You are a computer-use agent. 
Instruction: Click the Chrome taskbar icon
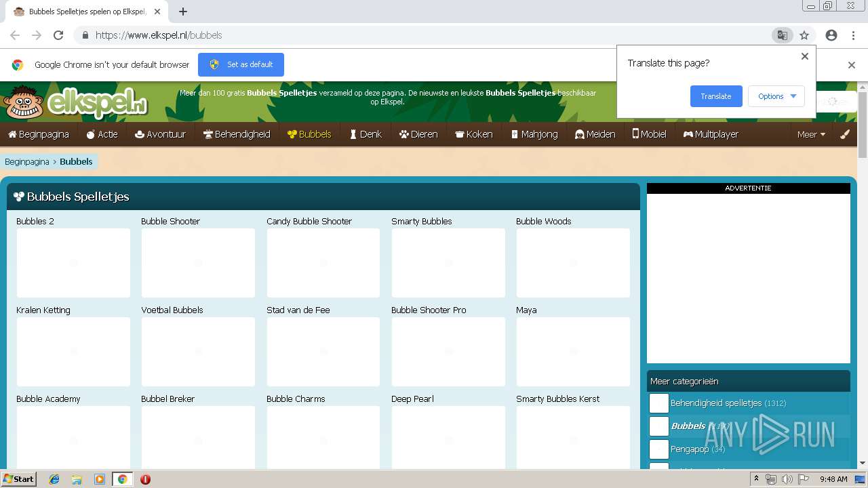click(122, 479)
